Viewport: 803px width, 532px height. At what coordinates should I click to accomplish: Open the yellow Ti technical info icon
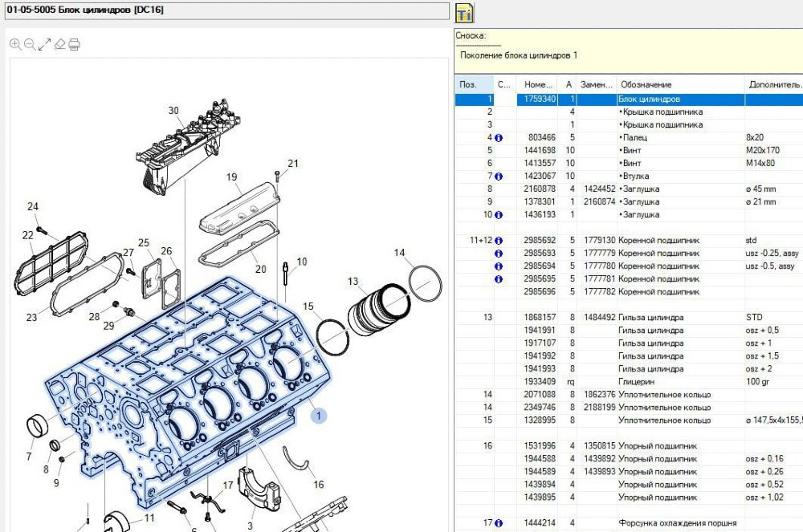pos(464,13)
